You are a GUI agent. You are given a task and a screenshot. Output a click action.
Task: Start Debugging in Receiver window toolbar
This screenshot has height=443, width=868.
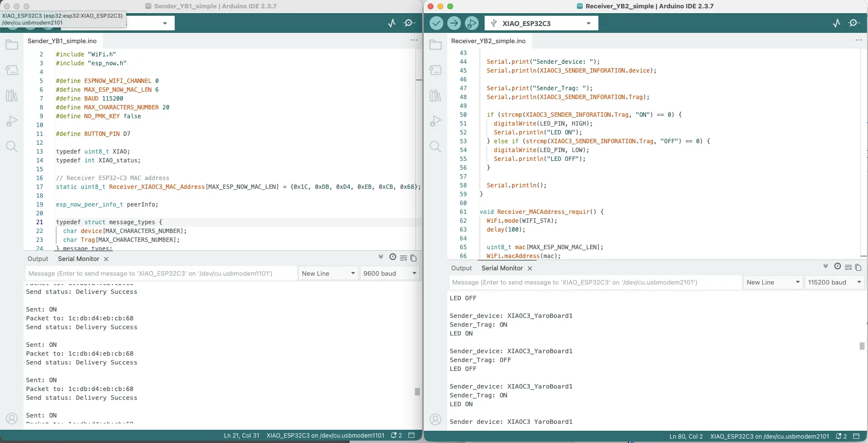[472, 23]
